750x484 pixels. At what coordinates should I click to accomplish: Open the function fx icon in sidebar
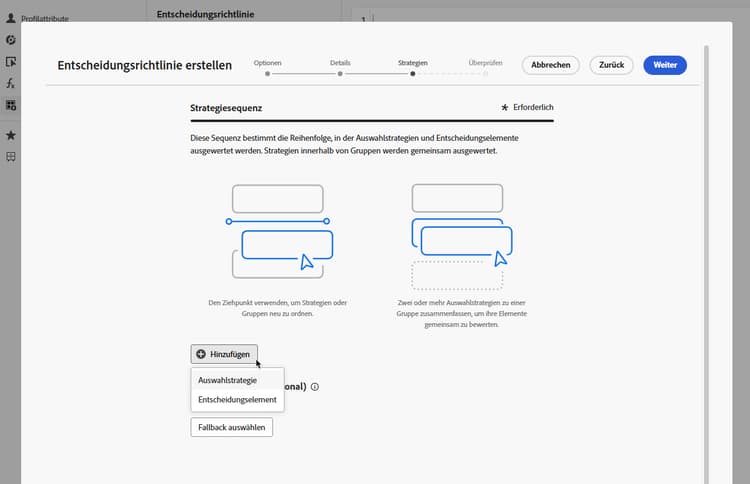coord(11,83)
